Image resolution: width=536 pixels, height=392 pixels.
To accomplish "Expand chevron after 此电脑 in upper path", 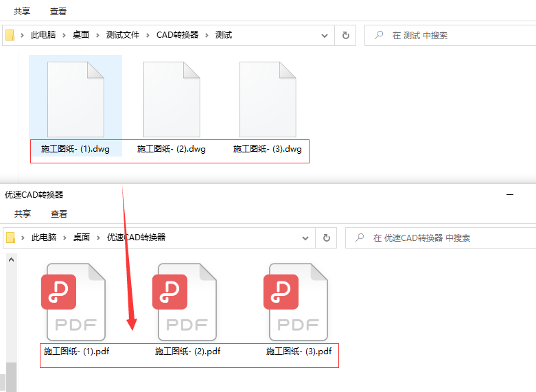I will click(64, 35).
